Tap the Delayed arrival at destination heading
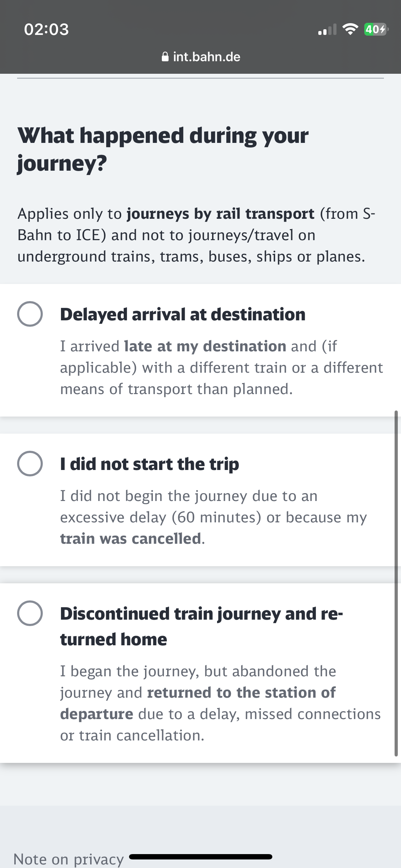This screenshot has height=868, width=401. click(182, 314)
